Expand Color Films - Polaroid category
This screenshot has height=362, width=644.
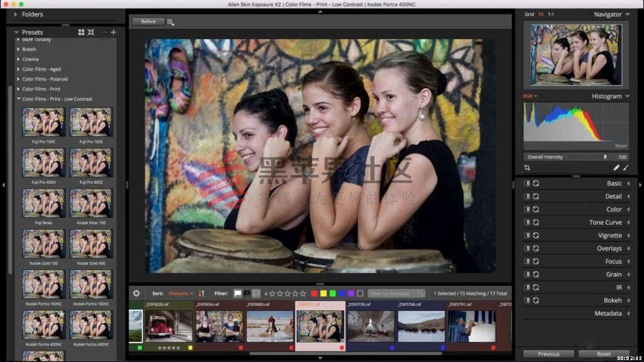coord(18,79)
